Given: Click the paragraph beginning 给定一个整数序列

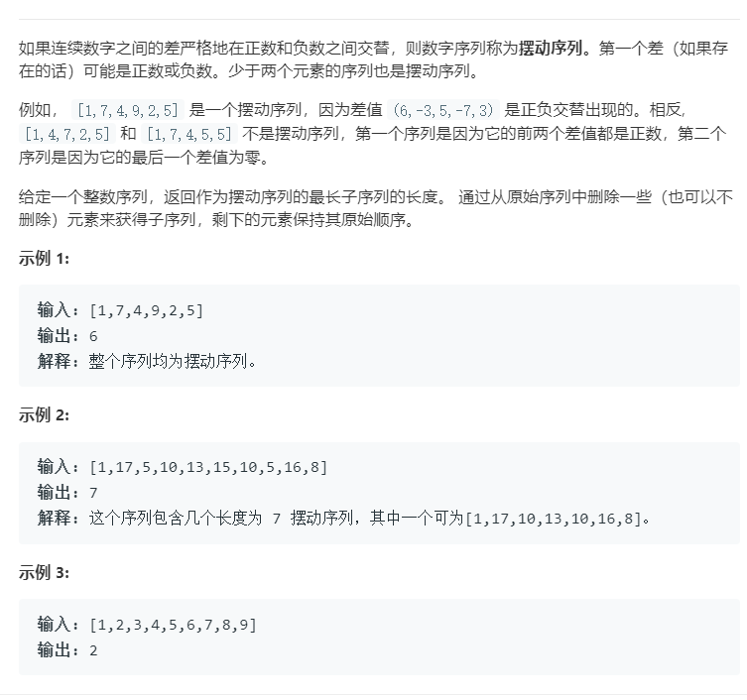Looking at the screenshot, I should (x=376, y=208).
